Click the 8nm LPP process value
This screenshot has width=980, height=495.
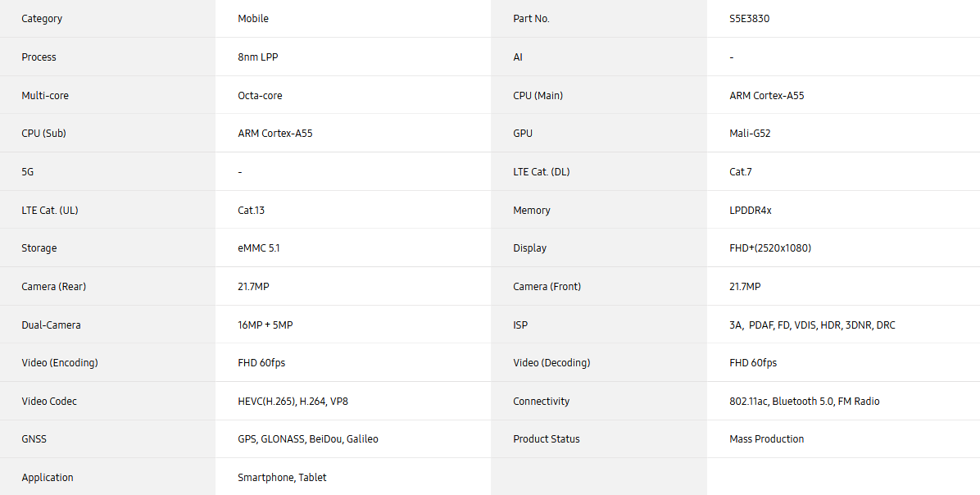pyautogui.click(x=258, y=57)
